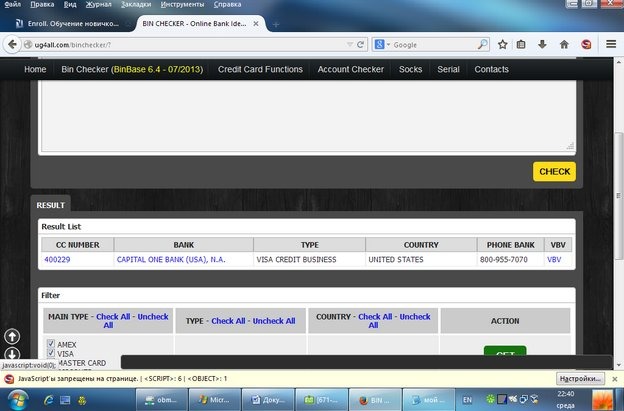The image size is (624, 411).
Task: Select the RESULT tab
Action: [x=51, y=205]
